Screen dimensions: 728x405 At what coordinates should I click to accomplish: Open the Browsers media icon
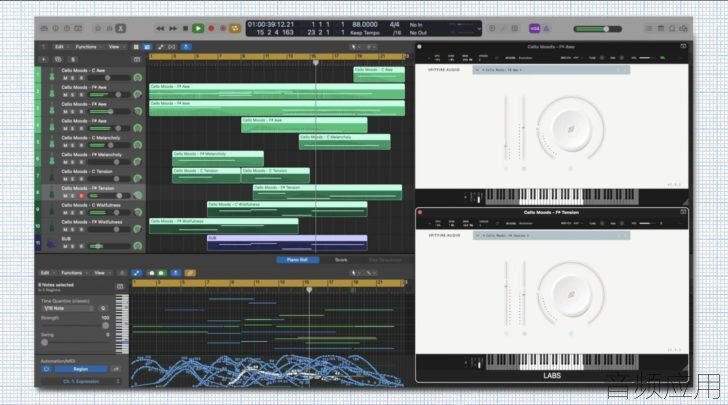tap(683, 28)
